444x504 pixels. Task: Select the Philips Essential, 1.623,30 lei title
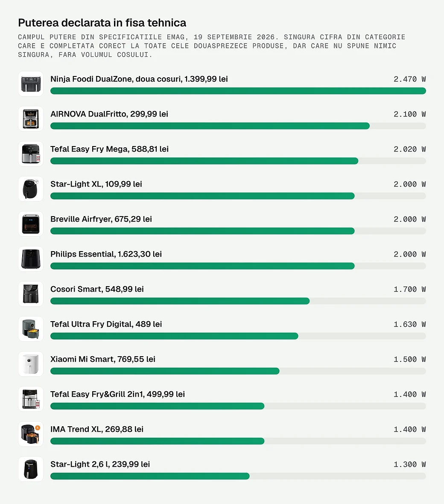(106, 254)
